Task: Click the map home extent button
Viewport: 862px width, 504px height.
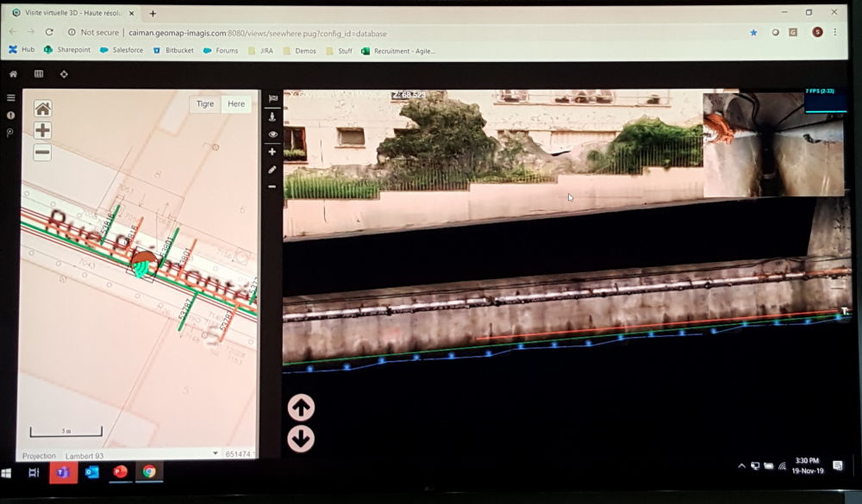Action: coord(42,109)
